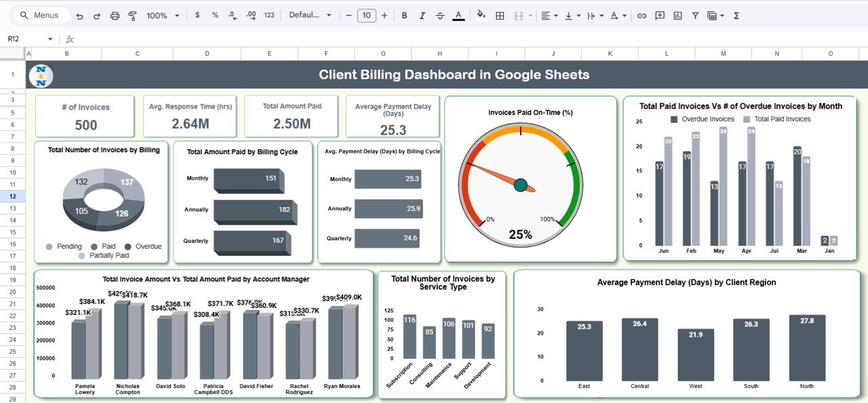Viewport: 868px width, 403px height.
Task: Open the Functions sigma icon
Action: [x=736, y=16]
